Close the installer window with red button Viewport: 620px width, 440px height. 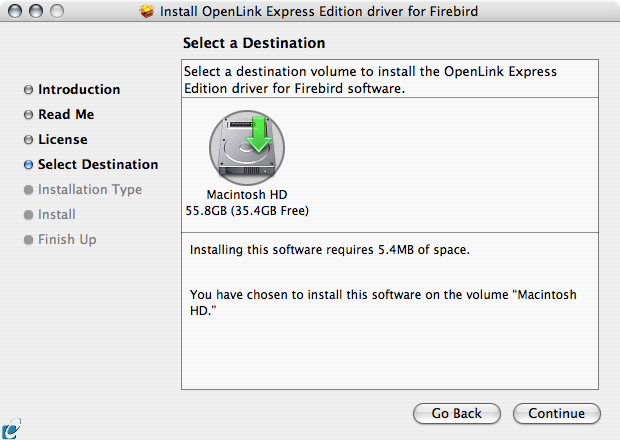tap(13, 11)
